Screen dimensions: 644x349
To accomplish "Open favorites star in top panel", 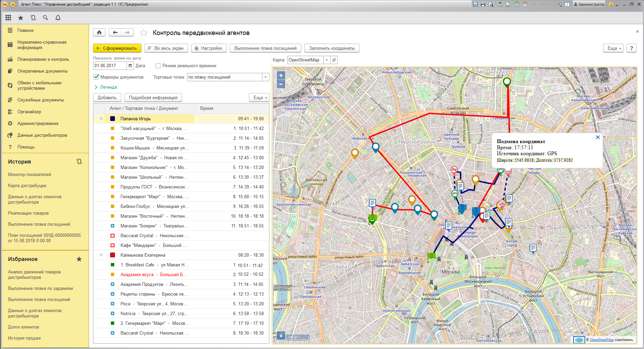I will coord(20,18).
